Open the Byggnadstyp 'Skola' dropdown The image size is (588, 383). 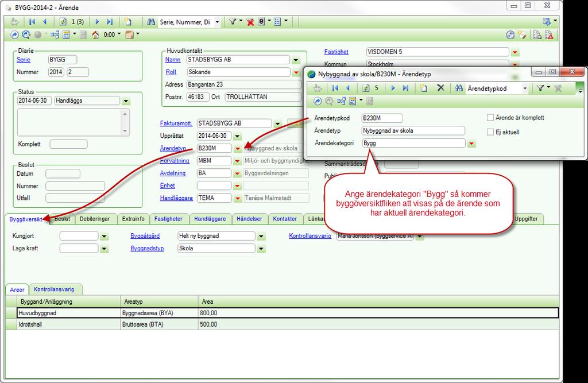pyautogui.click(x=261, y=249)
